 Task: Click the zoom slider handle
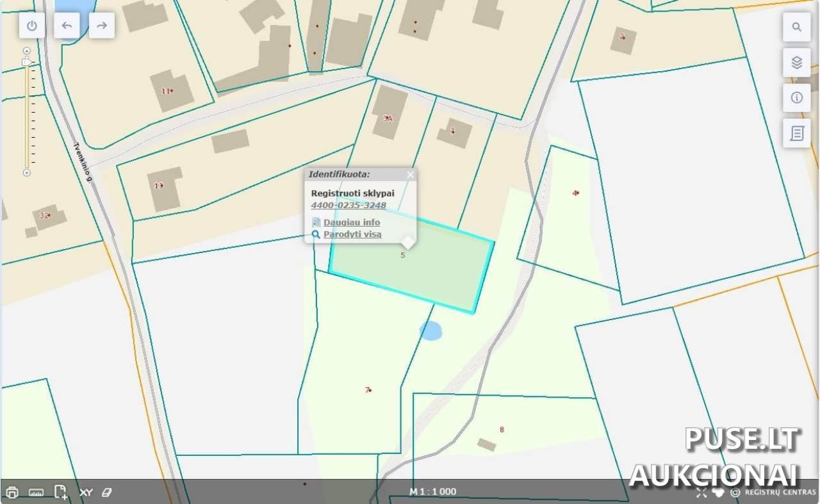(x=26, y=61)
